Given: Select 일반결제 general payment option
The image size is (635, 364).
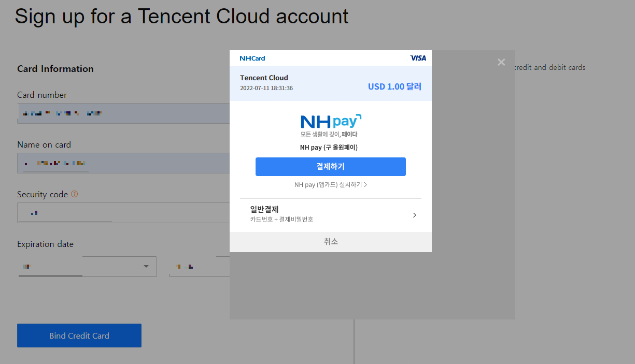Looking at the screenshot, I should tap(331, 215).
